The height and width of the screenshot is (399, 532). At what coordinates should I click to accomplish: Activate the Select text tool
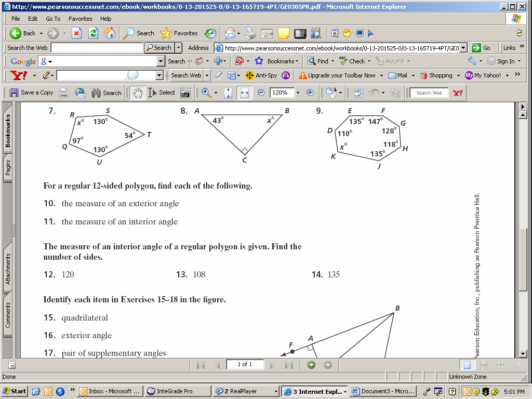click(x=162, y=93)
